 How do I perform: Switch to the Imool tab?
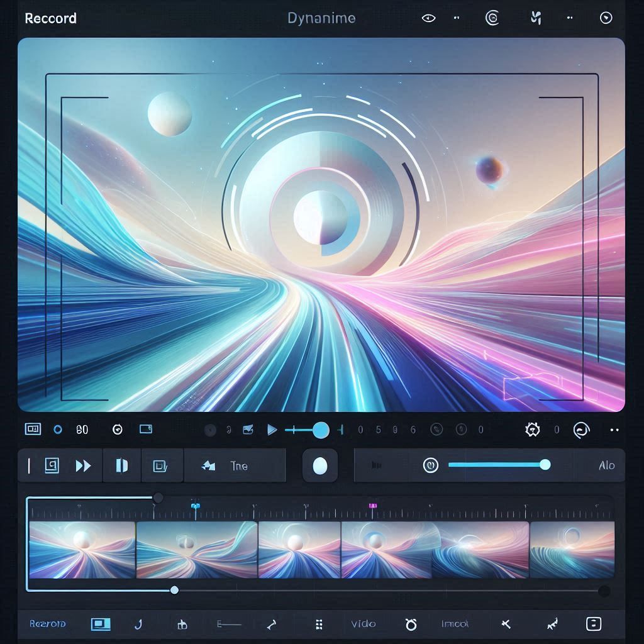pyautogui.click(x=455, y=624)
